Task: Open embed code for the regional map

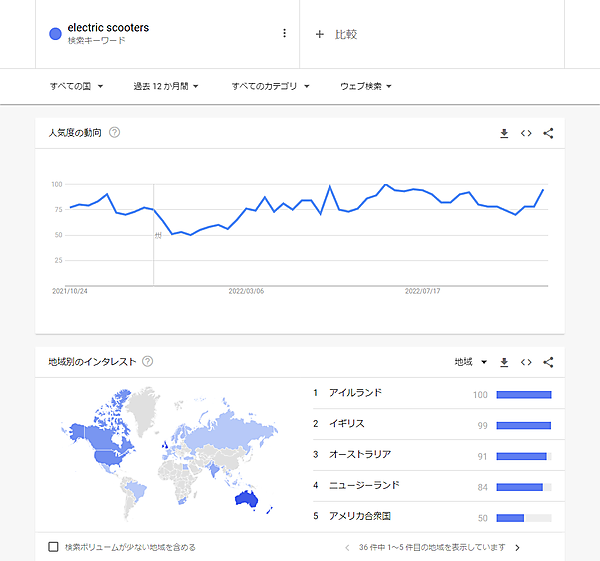Action: (x=526, y=362)
